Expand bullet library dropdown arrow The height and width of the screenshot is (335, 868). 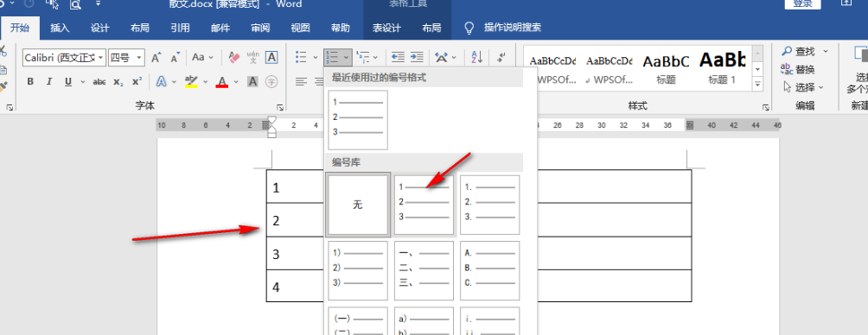tap(315, 57)
